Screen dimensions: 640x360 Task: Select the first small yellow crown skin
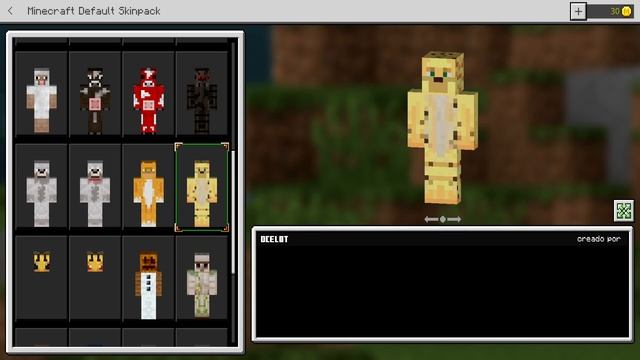click(x=41, y=278)
